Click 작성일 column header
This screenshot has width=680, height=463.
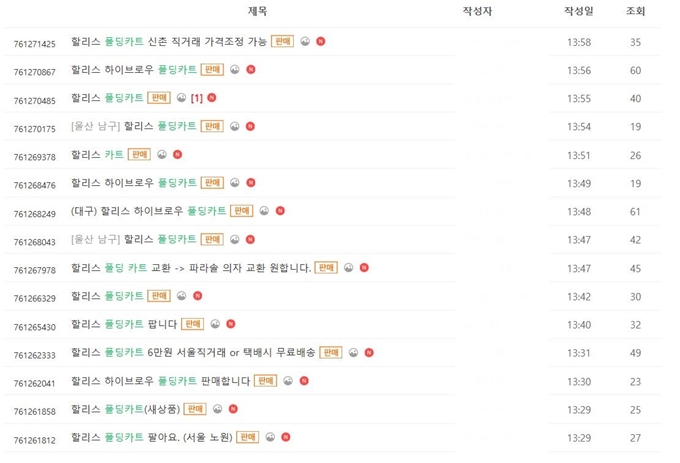tap(579, 11)
